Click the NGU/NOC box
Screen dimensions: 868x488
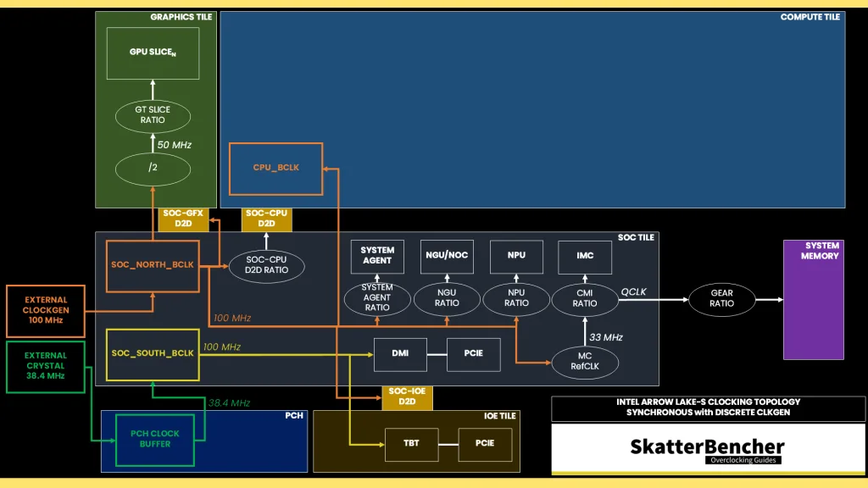click(x=447, y=256)
